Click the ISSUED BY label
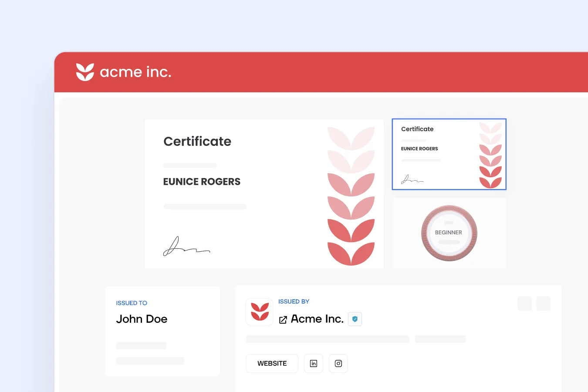The image size is (588, 392). click(294, 301)
